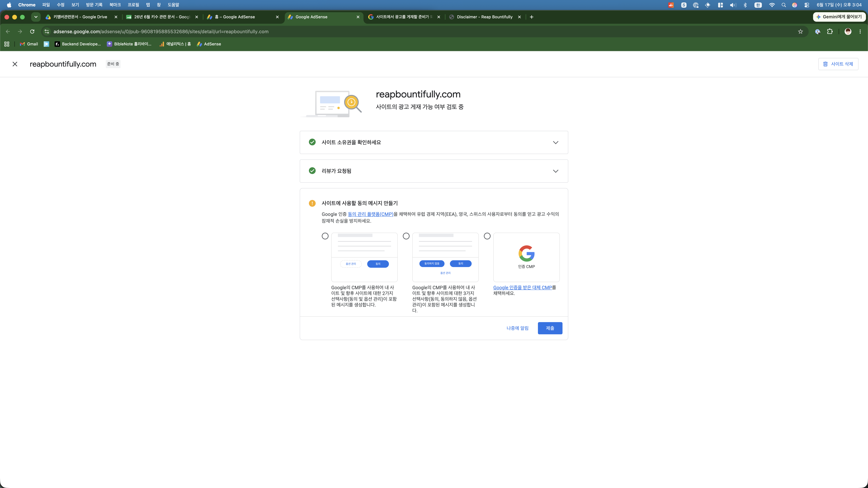This screenshot has height=488, width=868.
Task: Bookmark this page with the star icon
Action: click(x=801, y=32)
